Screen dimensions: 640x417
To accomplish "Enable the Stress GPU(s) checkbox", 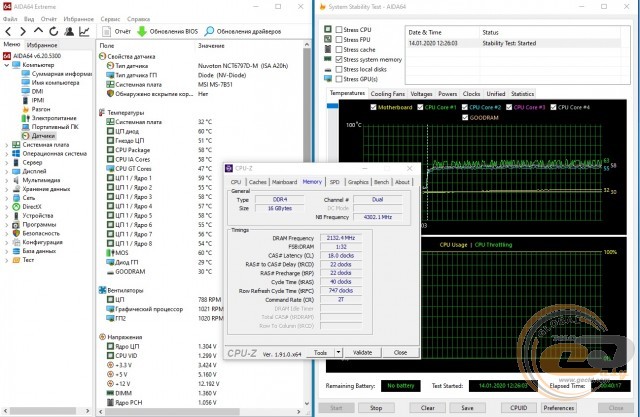I will [339, 79].
